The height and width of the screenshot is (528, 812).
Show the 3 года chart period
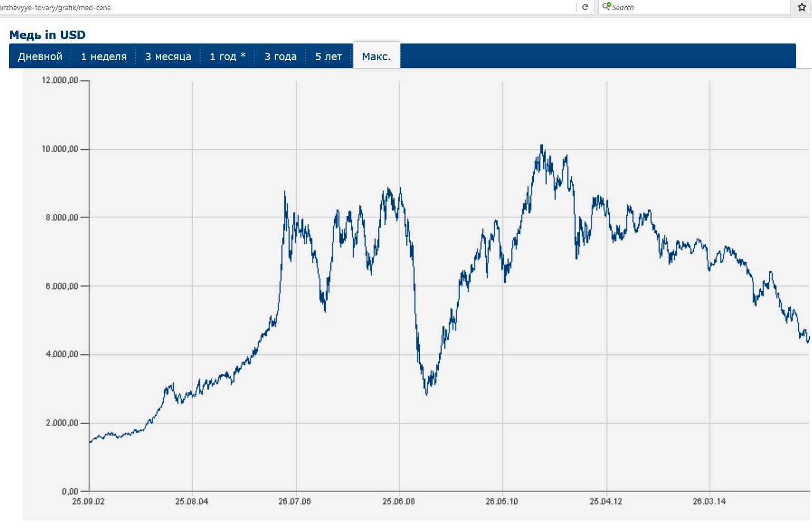280,56
